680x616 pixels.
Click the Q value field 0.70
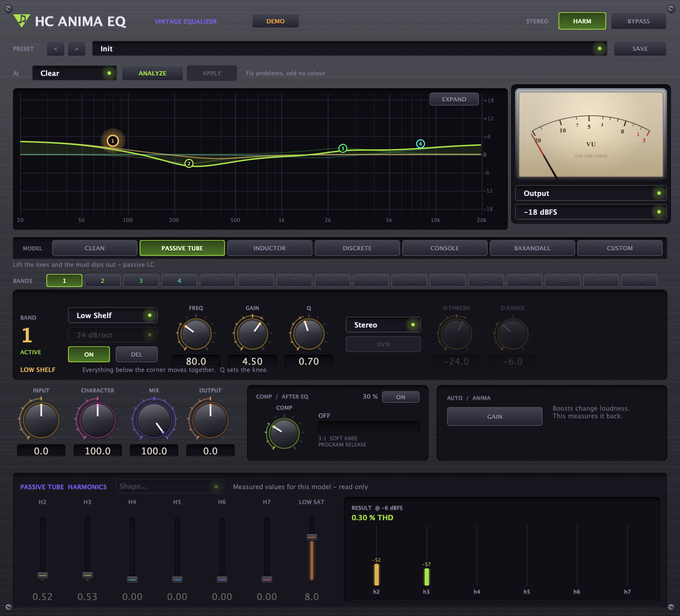(x=309, y=361)
